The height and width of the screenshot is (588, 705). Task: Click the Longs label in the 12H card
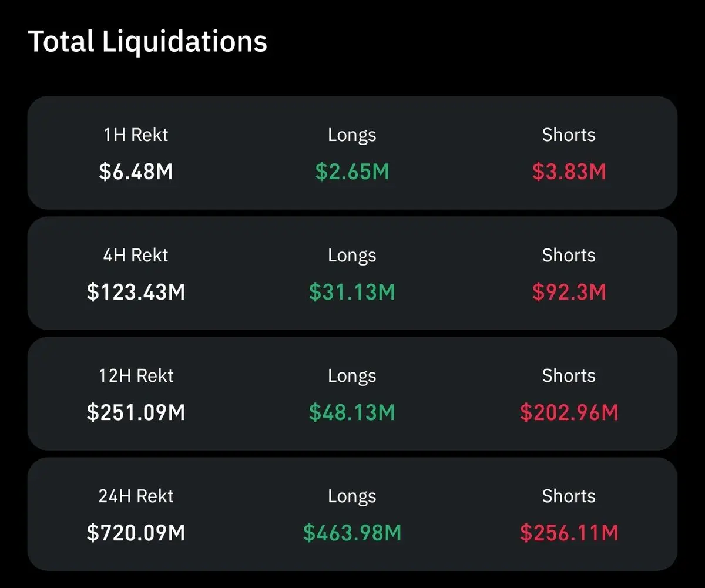[352, 376]
